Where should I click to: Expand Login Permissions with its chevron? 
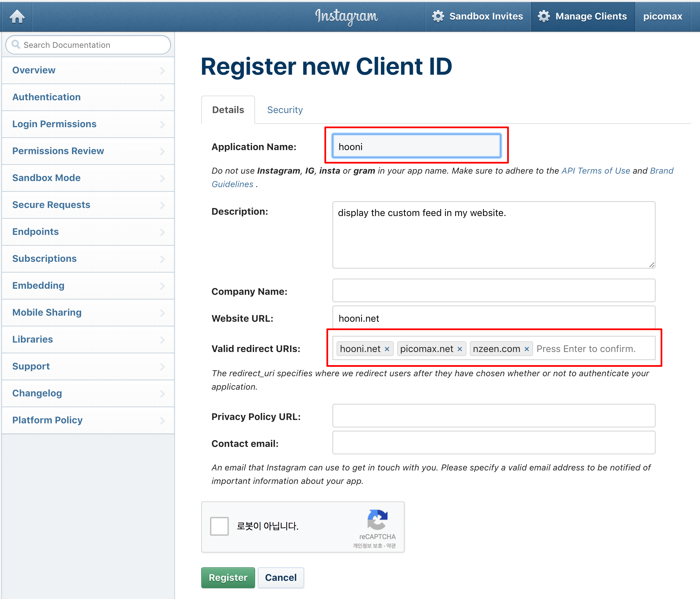point(162,124)
